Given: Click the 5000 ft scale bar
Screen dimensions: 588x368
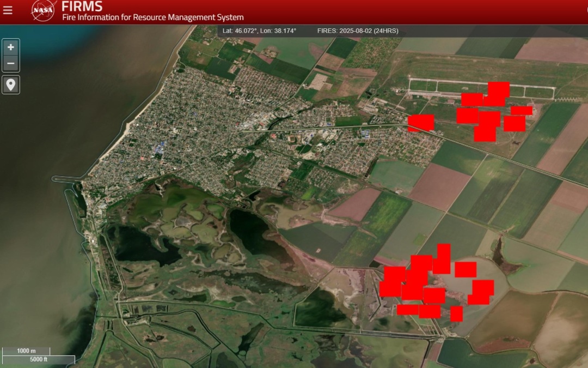Looking at the screenshot, I should (38, 359).
